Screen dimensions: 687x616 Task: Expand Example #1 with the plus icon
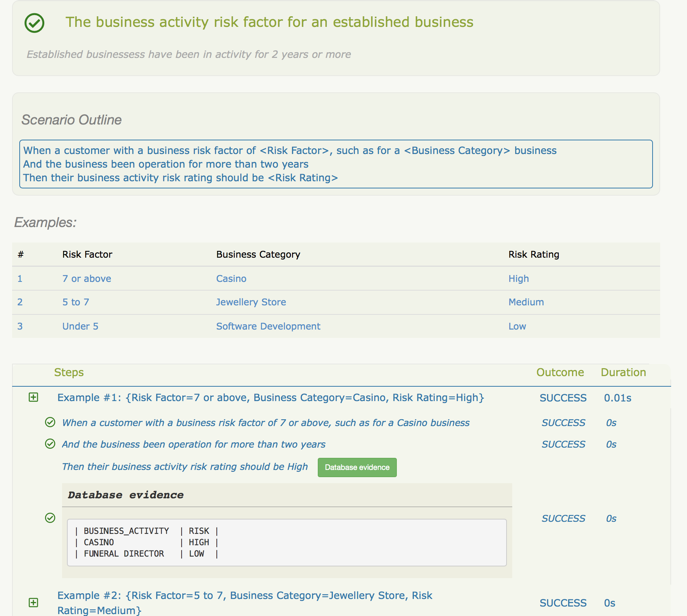tap(33, 397)
